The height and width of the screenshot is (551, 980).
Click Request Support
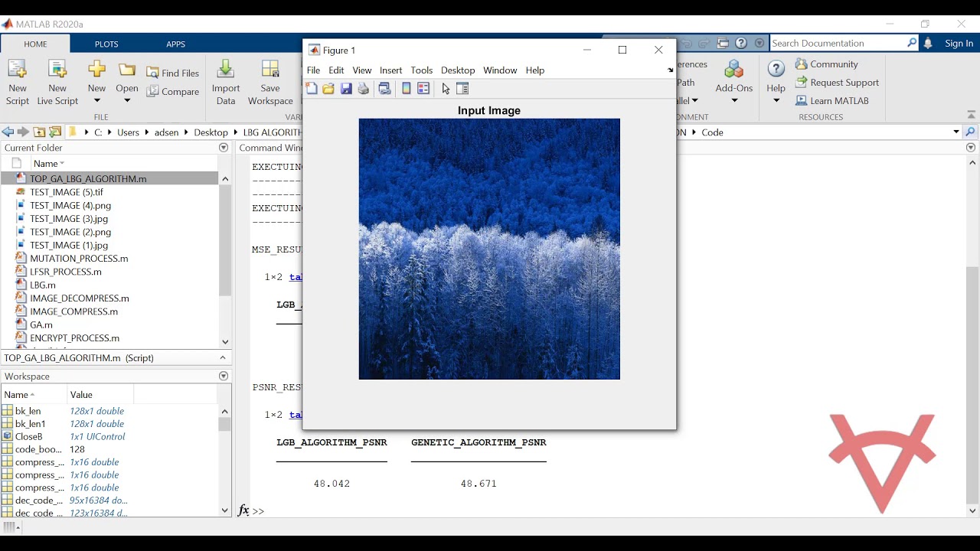coord(838,83)
